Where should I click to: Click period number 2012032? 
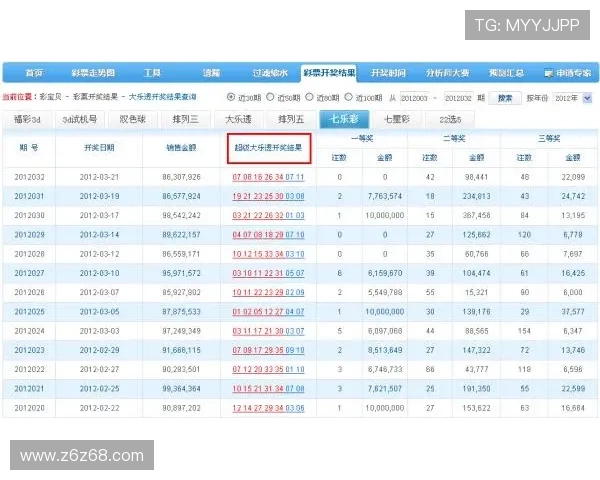pos(29,177)
